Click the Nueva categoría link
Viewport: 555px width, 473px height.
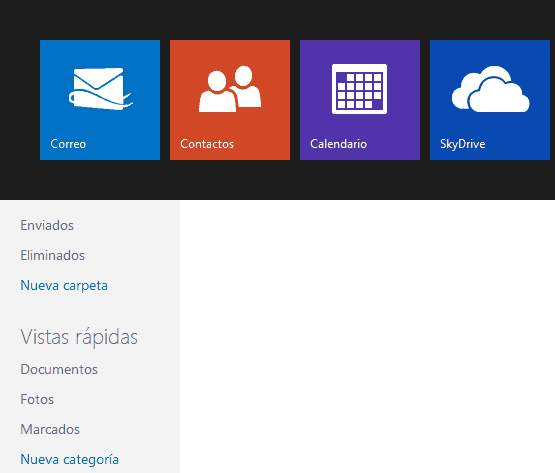click(x=70, y=460)
